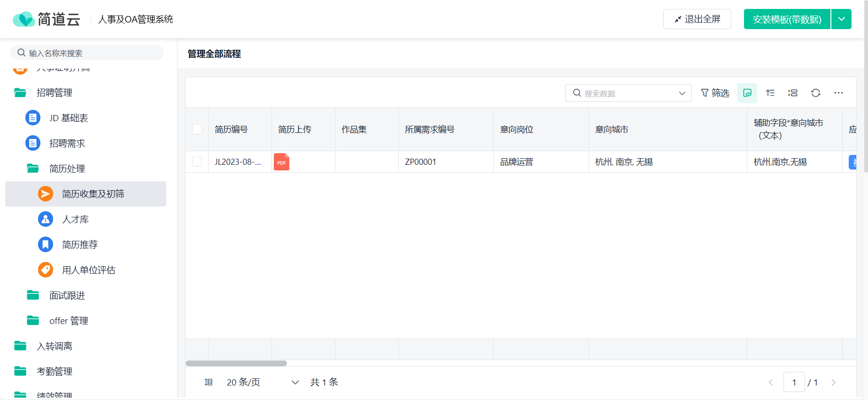
Task: Click the 简历推荐 bookmark icon
Action: pos(46,245)
